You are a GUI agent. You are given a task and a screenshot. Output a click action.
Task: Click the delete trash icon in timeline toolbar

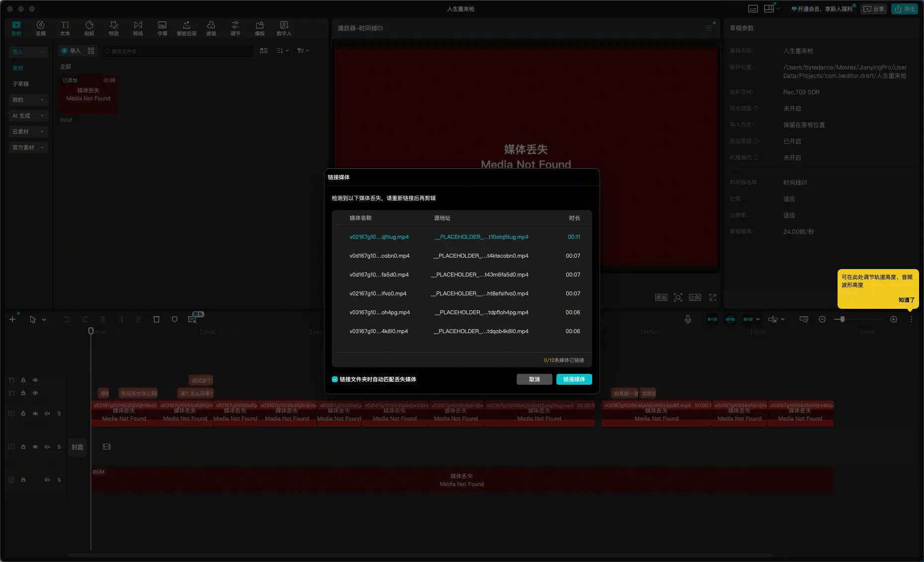pos(156,319)
